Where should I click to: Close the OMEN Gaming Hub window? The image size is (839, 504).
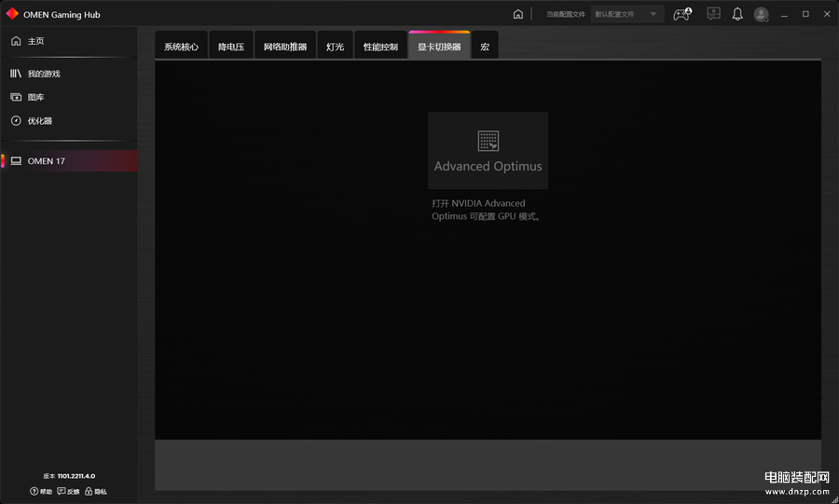coord(827,14)
